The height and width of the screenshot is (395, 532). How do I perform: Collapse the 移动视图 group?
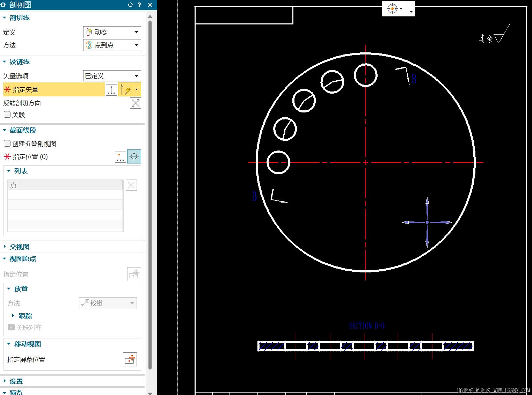[9, 344]
